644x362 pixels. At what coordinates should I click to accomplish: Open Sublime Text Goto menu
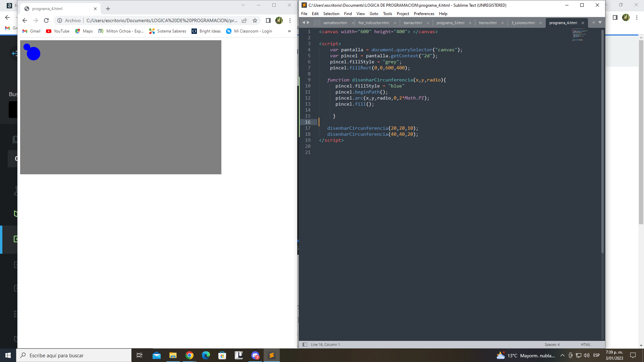(374, 14)
